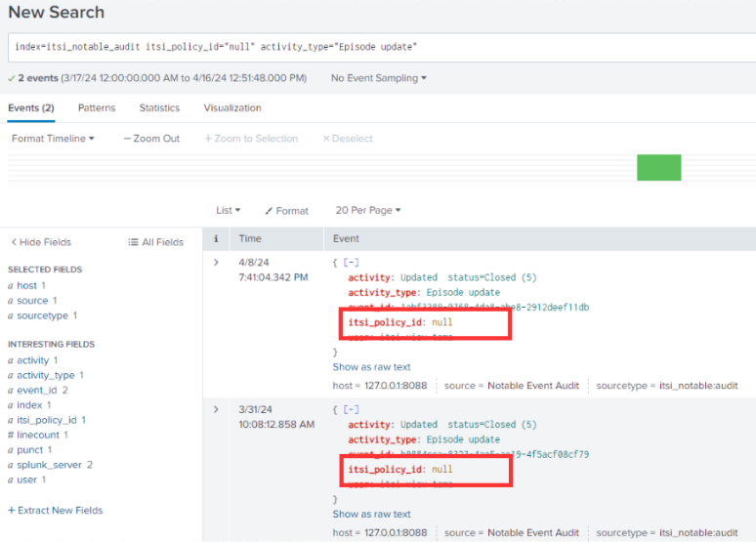Open the 20 Per Page dropdown

367,210
